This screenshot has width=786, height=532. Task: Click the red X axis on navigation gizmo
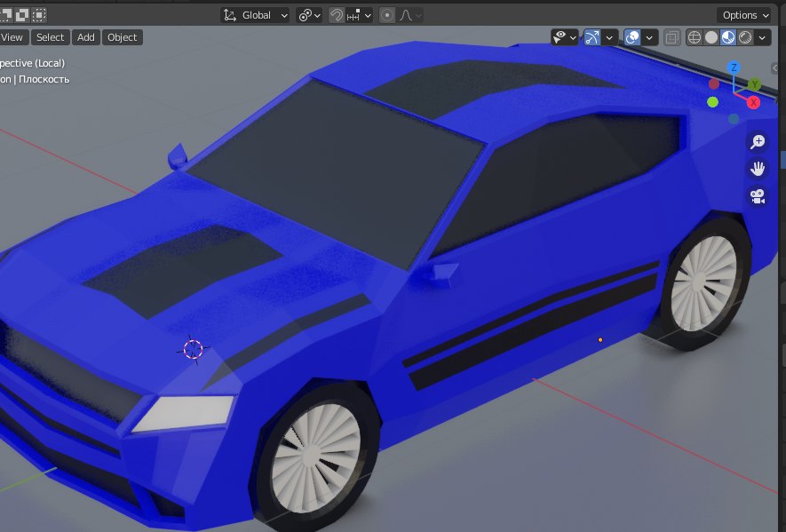[753, 103]
